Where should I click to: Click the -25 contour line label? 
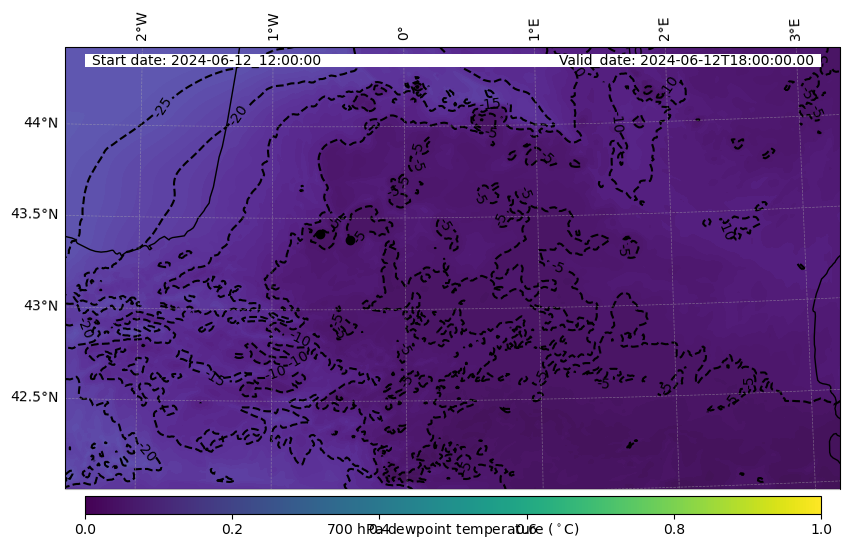(163, 106)
